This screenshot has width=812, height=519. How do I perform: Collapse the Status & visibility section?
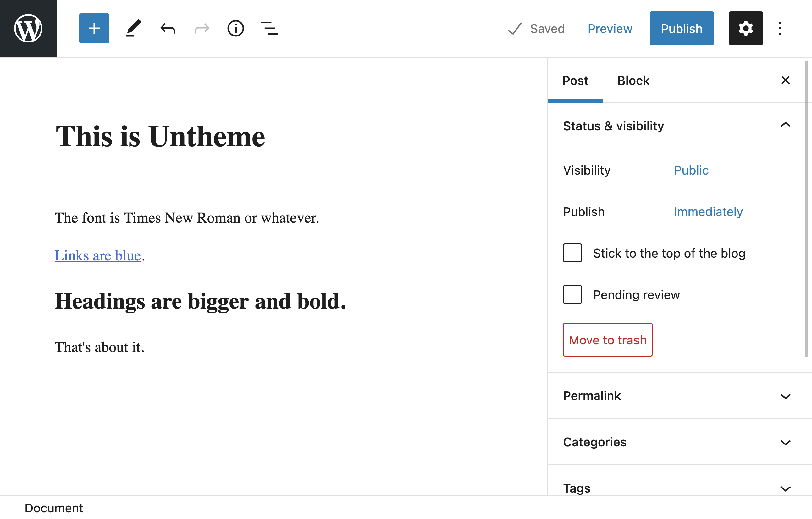coord(785,125)
